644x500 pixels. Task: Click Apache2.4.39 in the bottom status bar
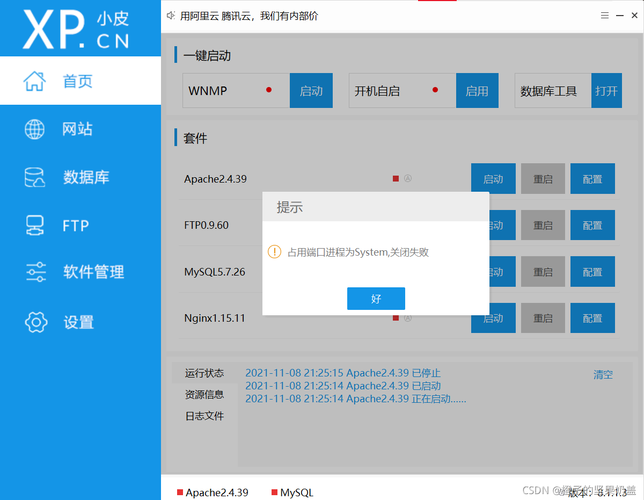coord(212,492)
